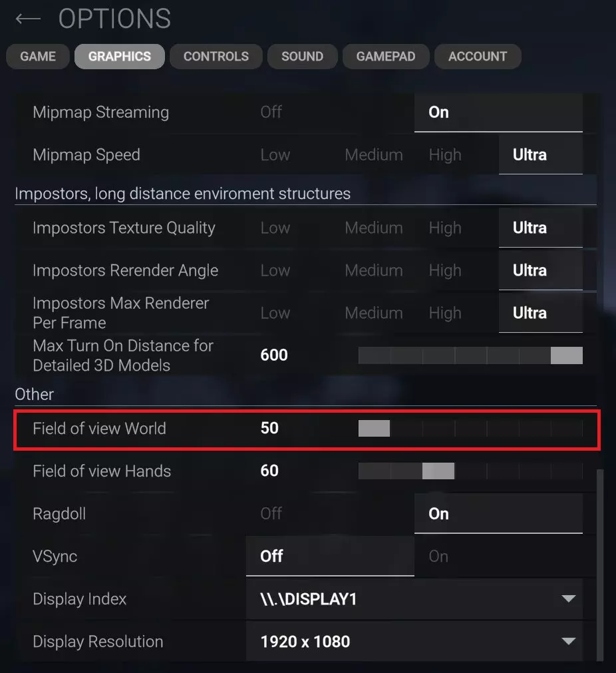Image resolution: width=616 pixels, height=673 pixels.
Task: Select the GAMEPAD tab
Action: (386, 57)
